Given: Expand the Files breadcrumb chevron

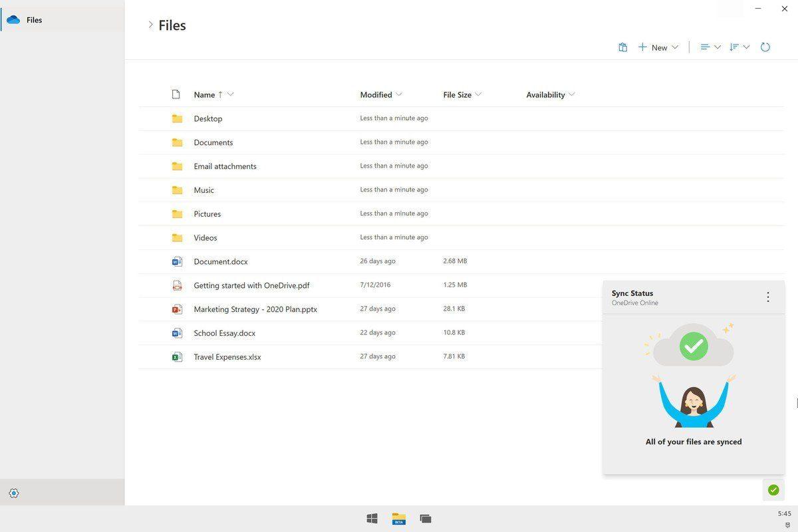Looking at the screenshot, I should point(150,25).
